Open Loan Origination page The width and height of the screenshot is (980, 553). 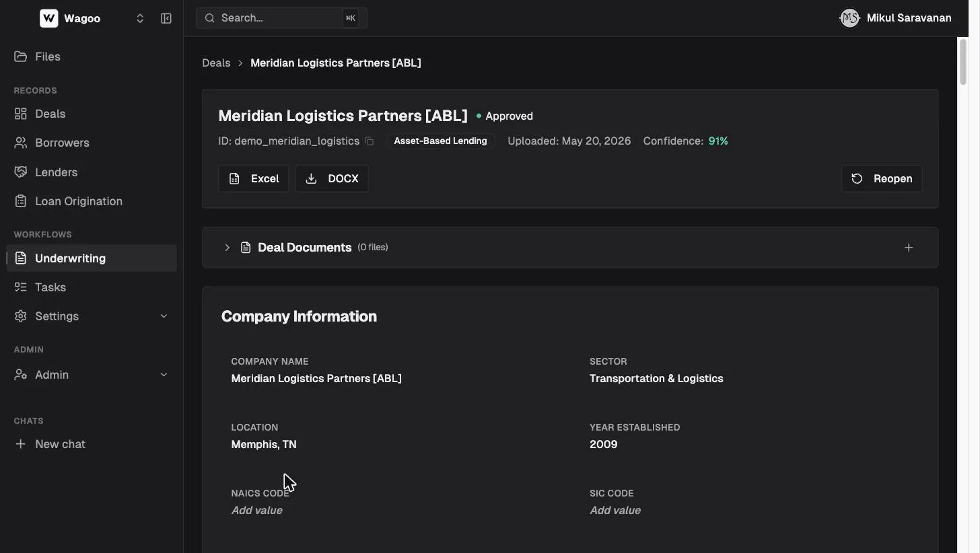[x=92, y=201]
